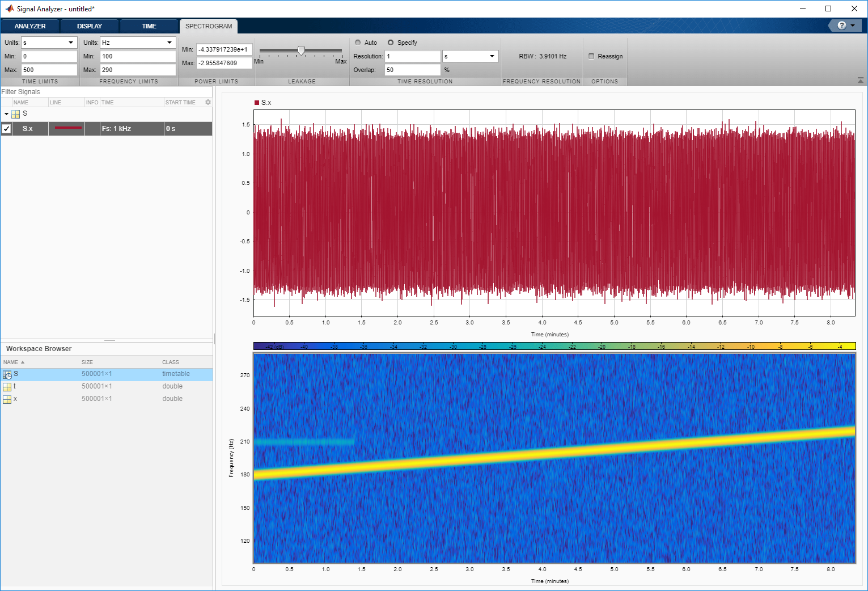Open the Display tab
Image resolution: width=868 pixels, height=591 pixels.
click(90, 26)
